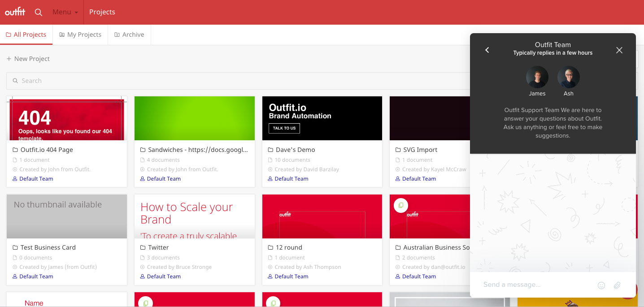Switch to the My Projects tab
This screenshot has width=644, height=307.
coord(80,35)
